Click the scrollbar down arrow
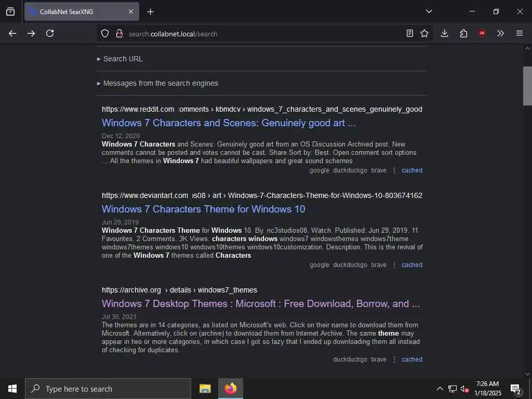 (x=527, y=374)
